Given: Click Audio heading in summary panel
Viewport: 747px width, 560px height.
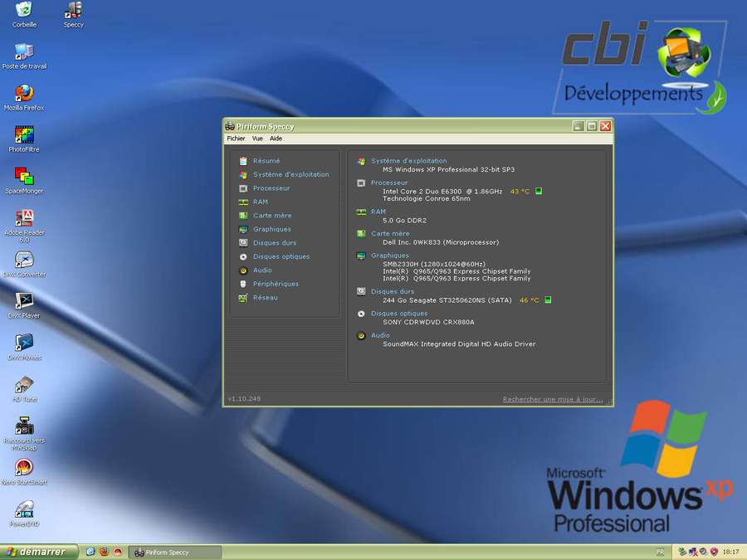Looking at the screenshot, I should pyautogui.click(x=380, y=335).
